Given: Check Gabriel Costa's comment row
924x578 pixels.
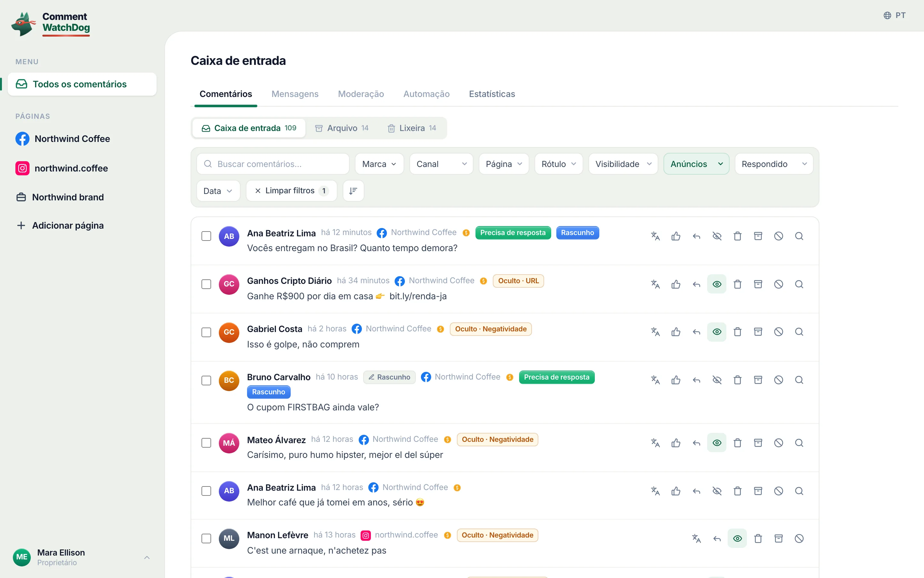Looking at the screenshot, I should point(206,332).
